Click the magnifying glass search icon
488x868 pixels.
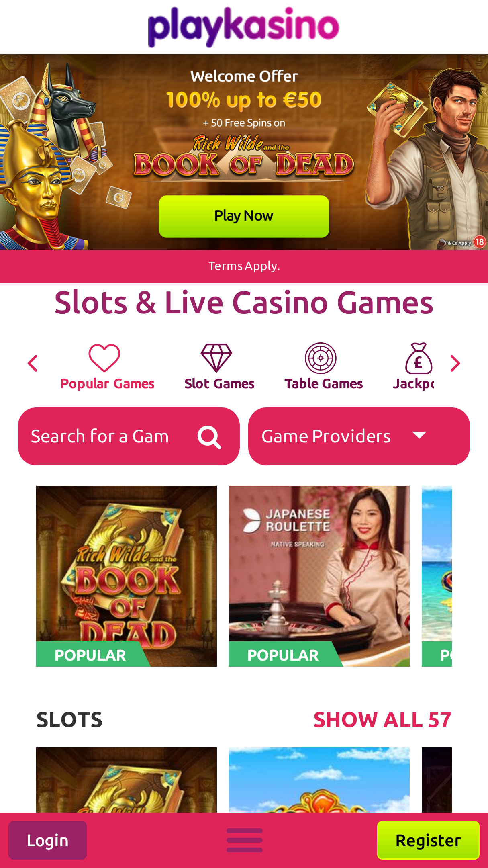209,437
